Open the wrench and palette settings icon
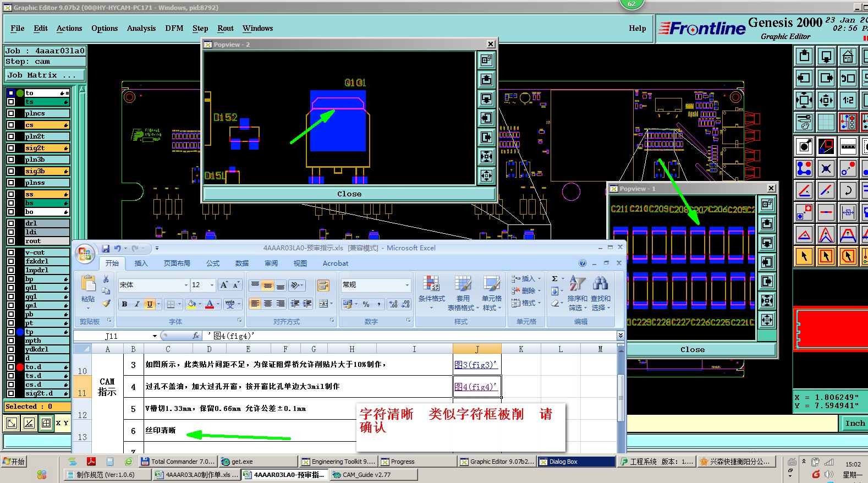This screenshot has height=483, width=868. tap(804, 122)
